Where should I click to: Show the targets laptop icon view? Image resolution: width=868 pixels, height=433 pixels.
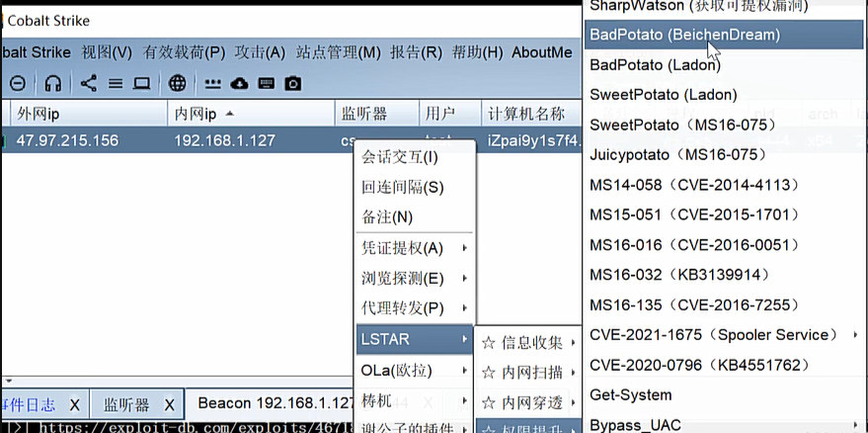142,84
